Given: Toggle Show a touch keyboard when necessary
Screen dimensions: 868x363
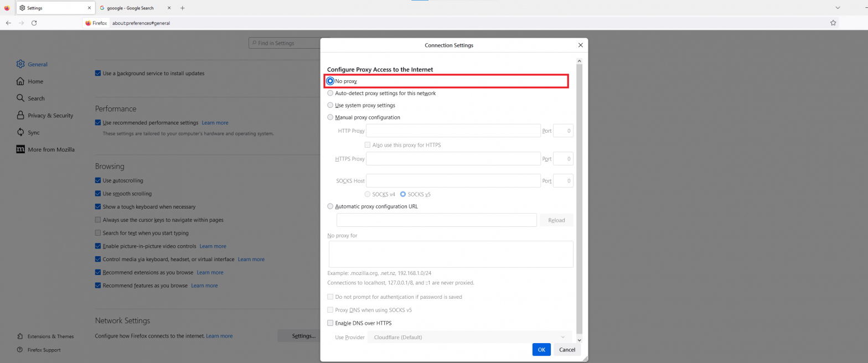Looking at the screenshot, I should coord(98,207).
